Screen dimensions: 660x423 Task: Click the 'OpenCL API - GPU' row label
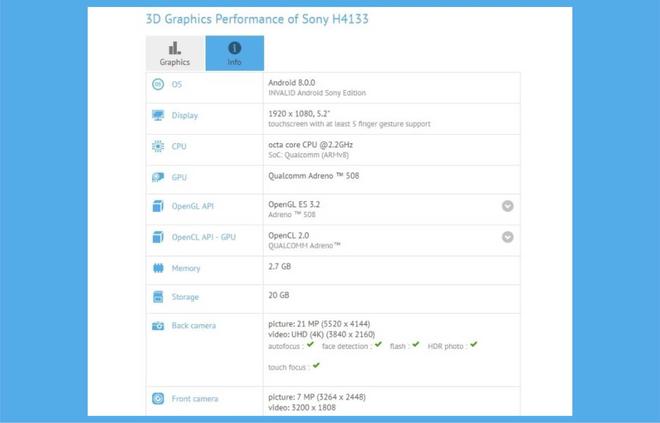(204, 237)
